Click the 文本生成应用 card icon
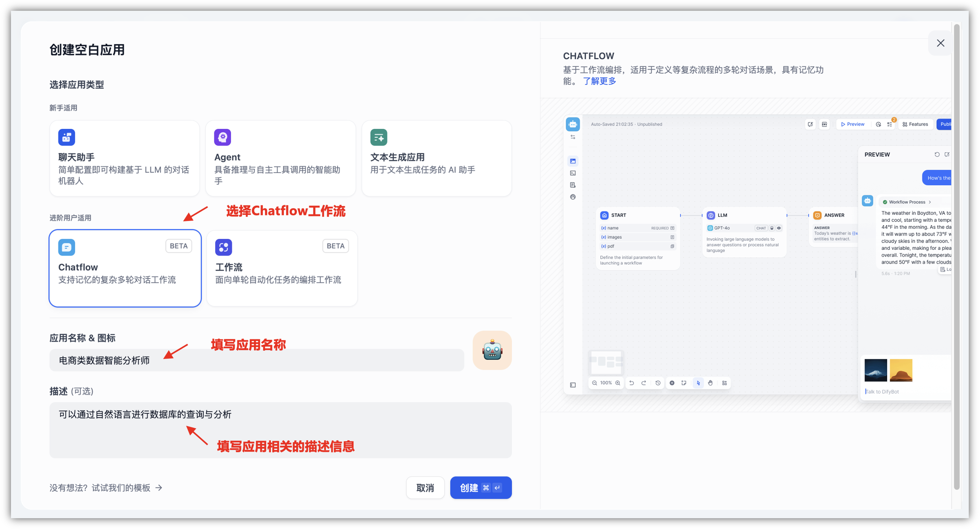 pos(379,137)
